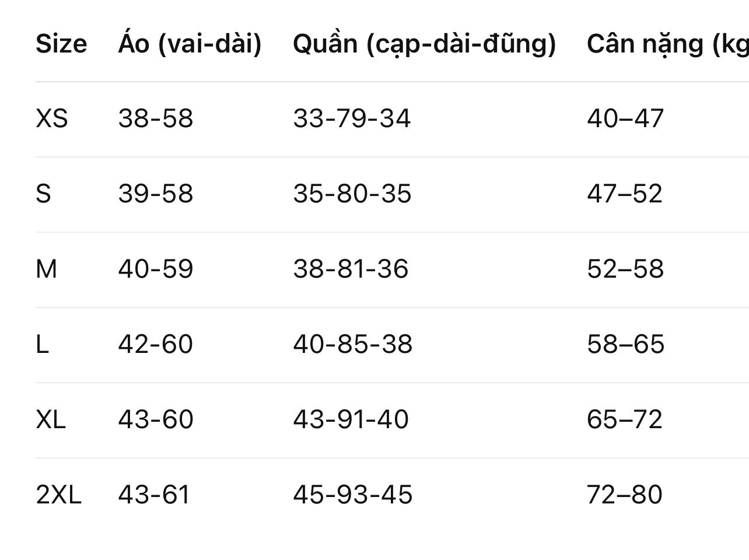This screenshot has height=560, width=749.
Task: Click the Áo (vai-dài) column header
Action: (190, 44)
